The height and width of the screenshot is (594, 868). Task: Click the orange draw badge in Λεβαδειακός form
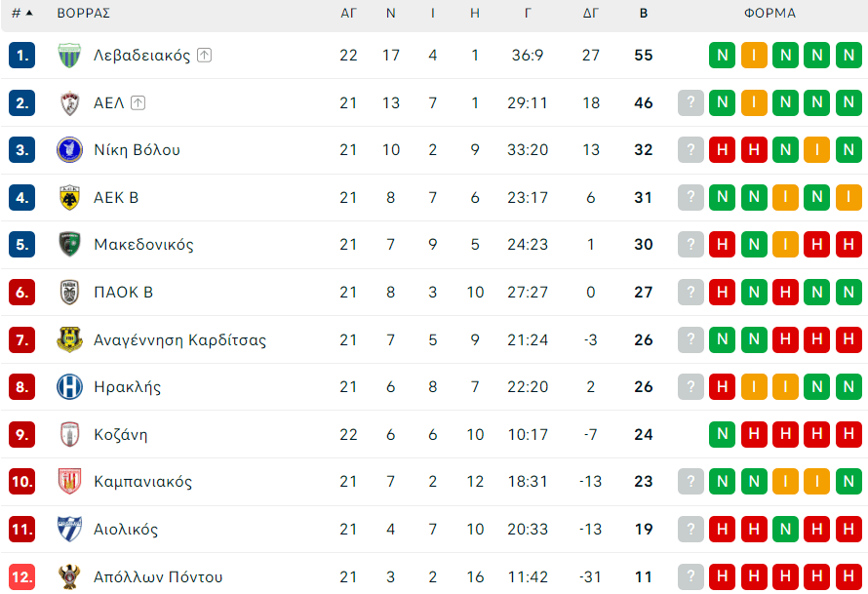tap(754, 56)
